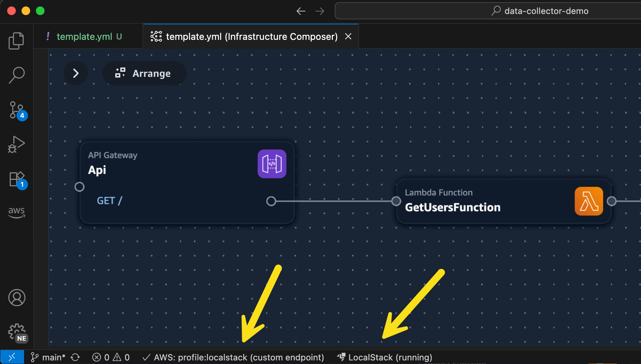
Task: Click the AWS profile:localstack status item
Action: tap(233, 358)
